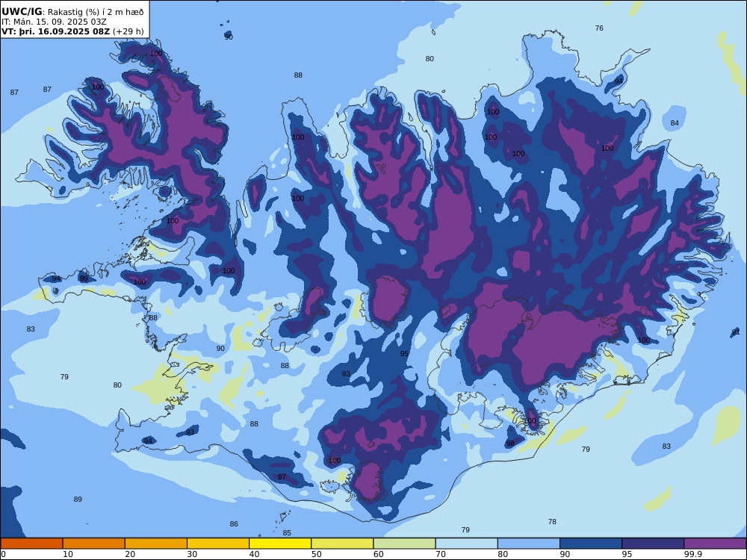Click the humidity value 84 on the map

pyautogui.click(x=675, y=123)
